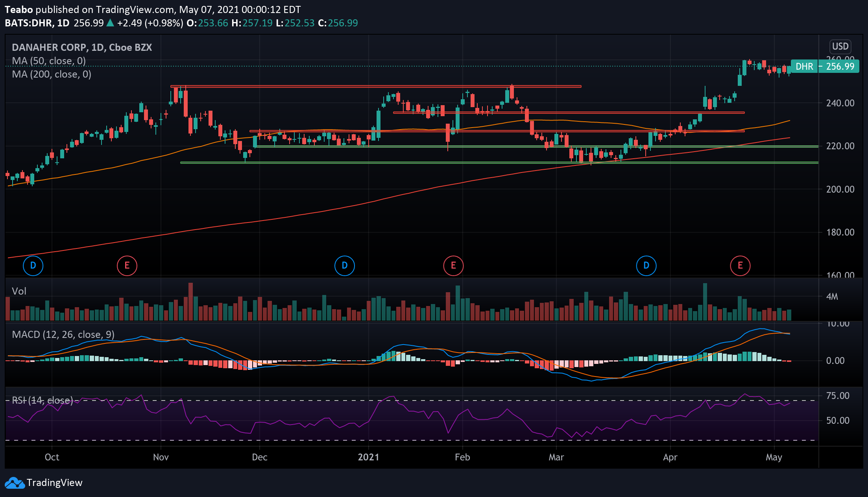Click the Mar label on the time axis
Image resolution: width=868 pixels, height=497 pixels.
pos(556,457)
